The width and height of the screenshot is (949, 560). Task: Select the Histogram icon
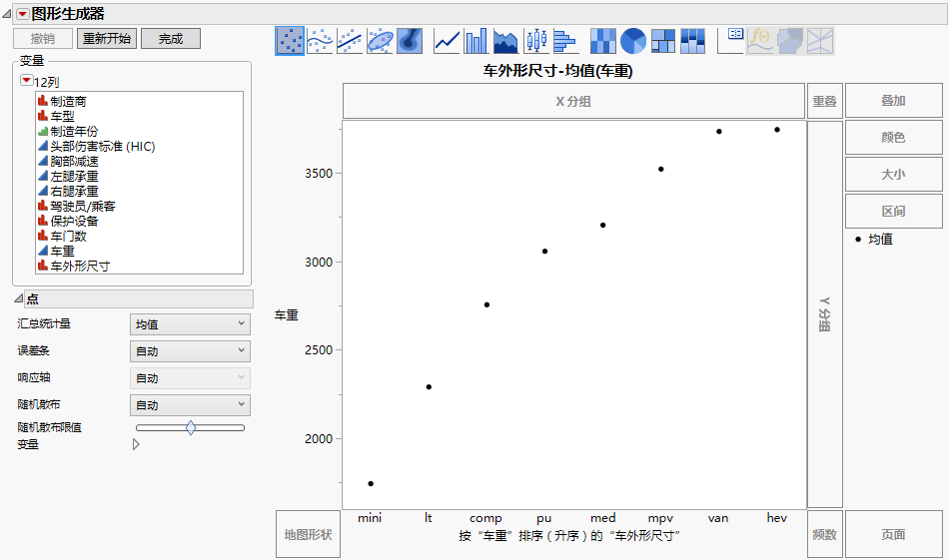coord(565,41)
